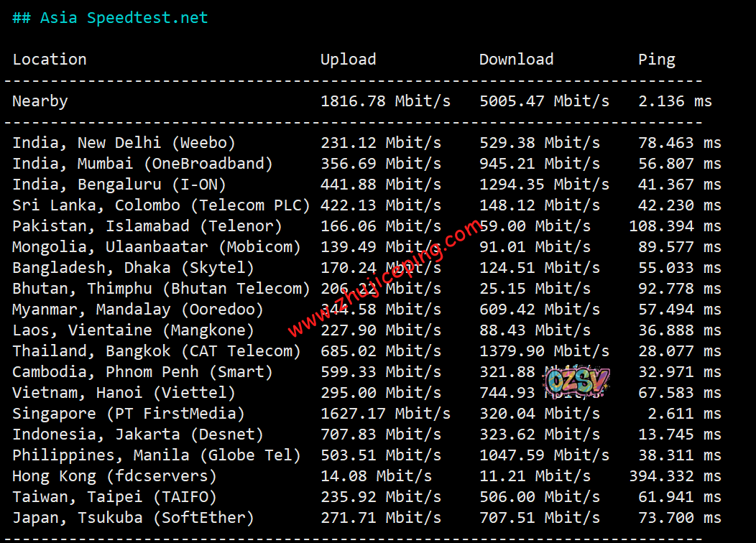Click the Hong Kong (fdcservers) row label
Image resolution: width=756 pixels, height=543 pixels.
114,476
